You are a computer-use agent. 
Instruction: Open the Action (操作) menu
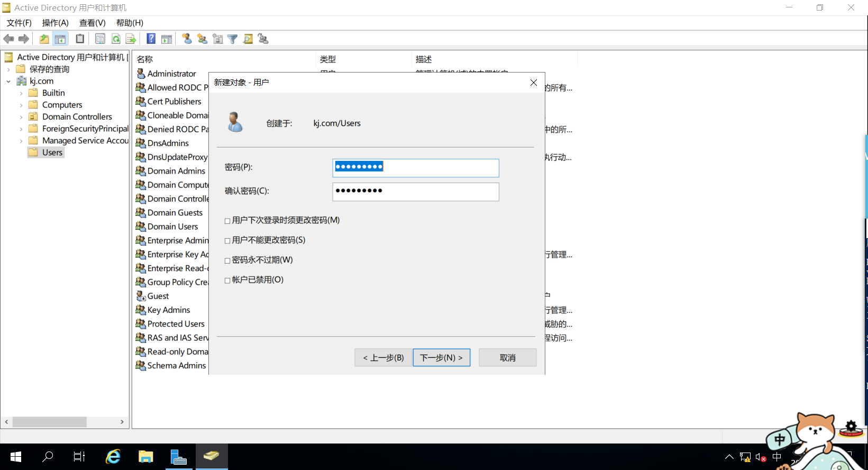click(x=56, y=23)
